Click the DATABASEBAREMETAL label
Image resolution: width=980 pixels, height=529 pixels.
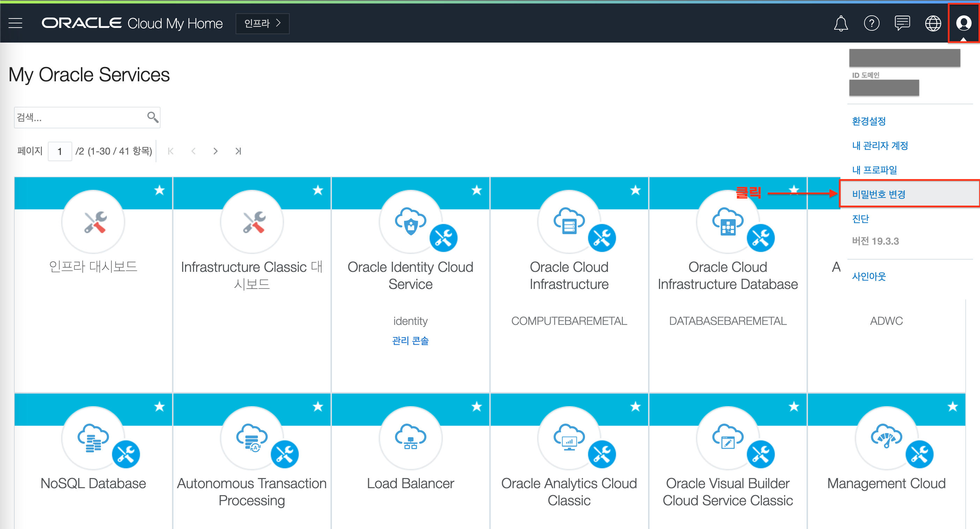coord(728,321)
